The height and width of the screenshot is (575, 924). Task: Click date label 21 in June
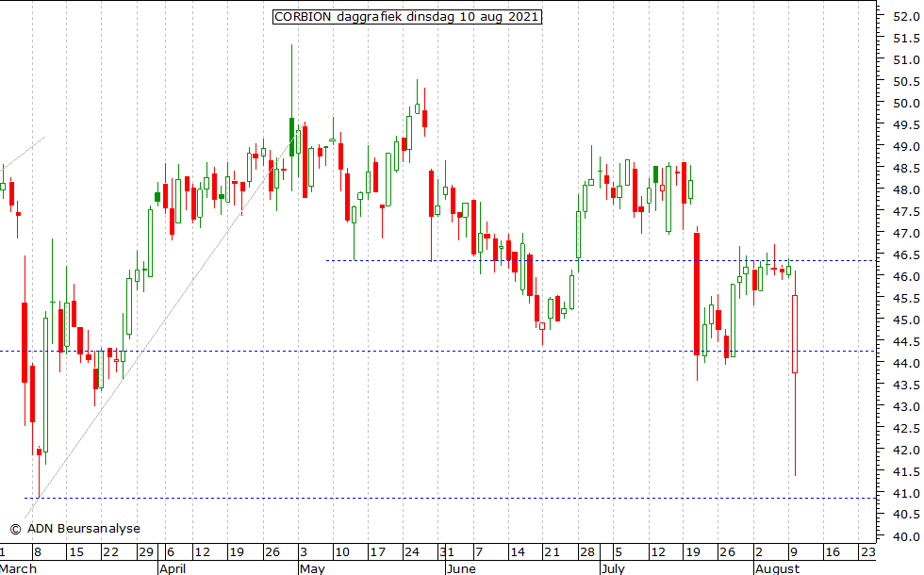(x=552, y=552)
